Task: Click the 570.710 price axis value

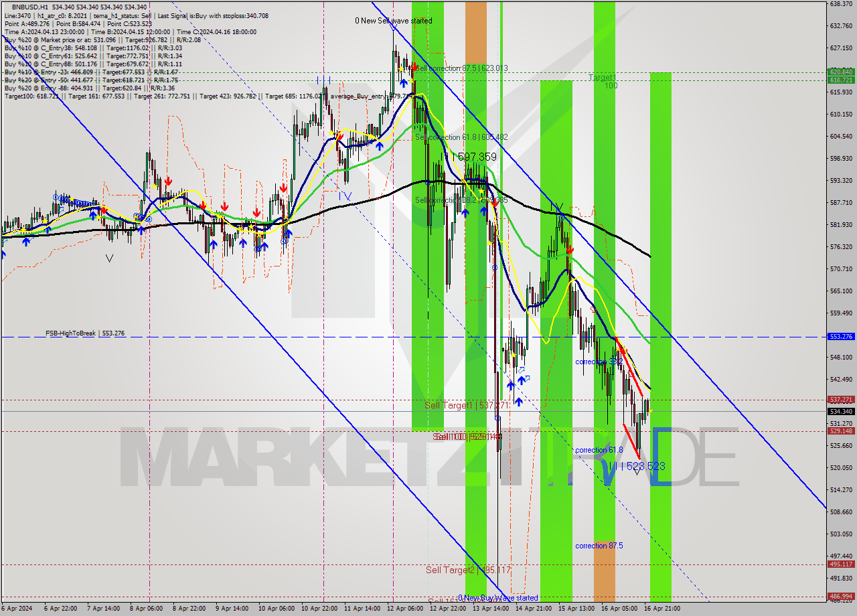Action: point(841,269)
